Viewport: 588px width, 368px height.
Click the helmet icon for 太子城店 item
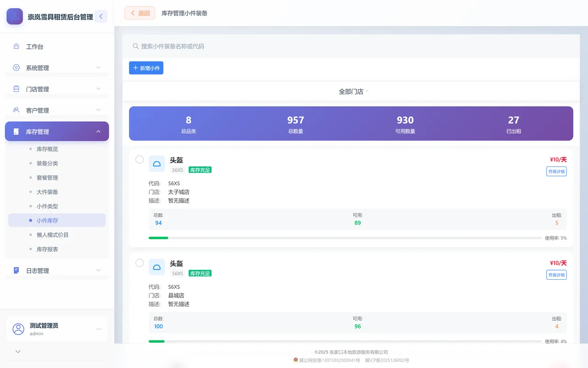pos(157,163)
